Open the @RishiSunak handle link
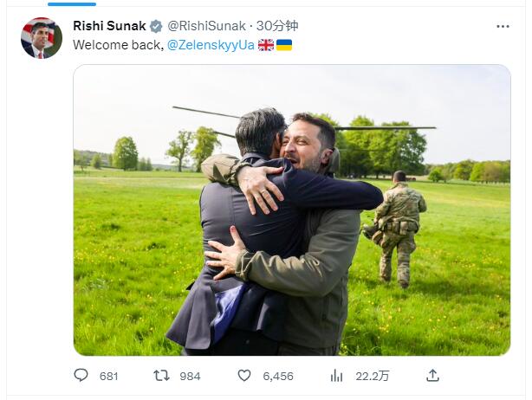The width and height of the screenshot is (532, 400). [x=200, y=26]
